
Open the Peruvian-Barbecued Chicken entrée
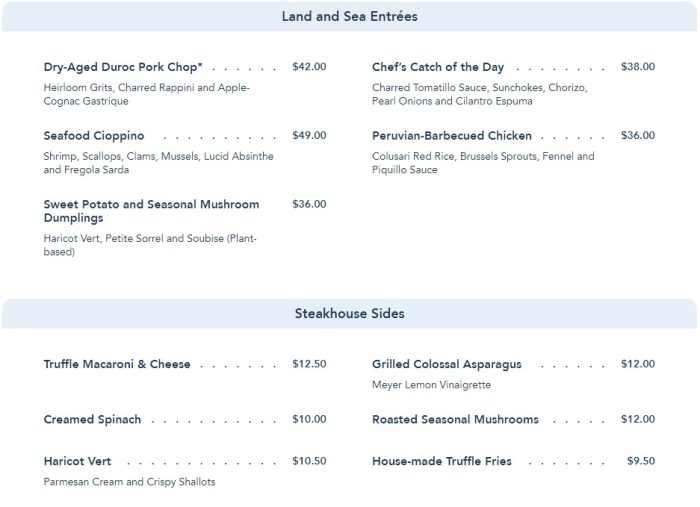(452, 136)
